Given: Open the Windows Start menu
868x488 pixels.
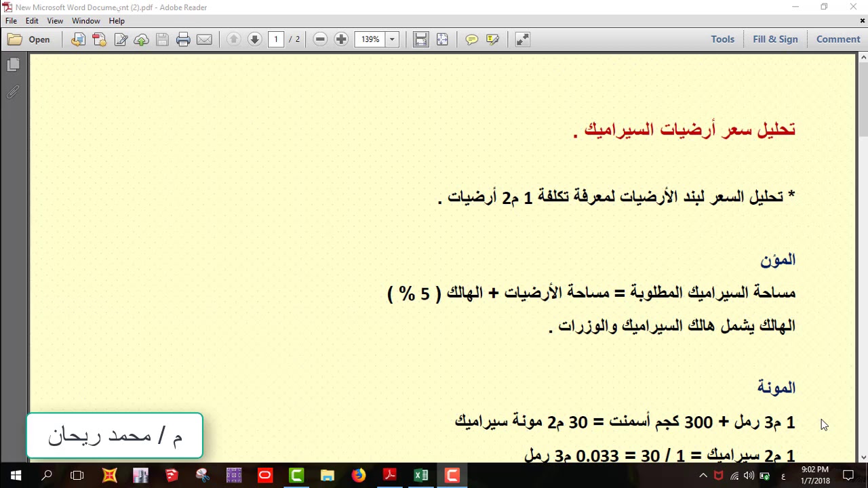Looking at the screenshot, I should pyautogui.click(x=16, y=475).
